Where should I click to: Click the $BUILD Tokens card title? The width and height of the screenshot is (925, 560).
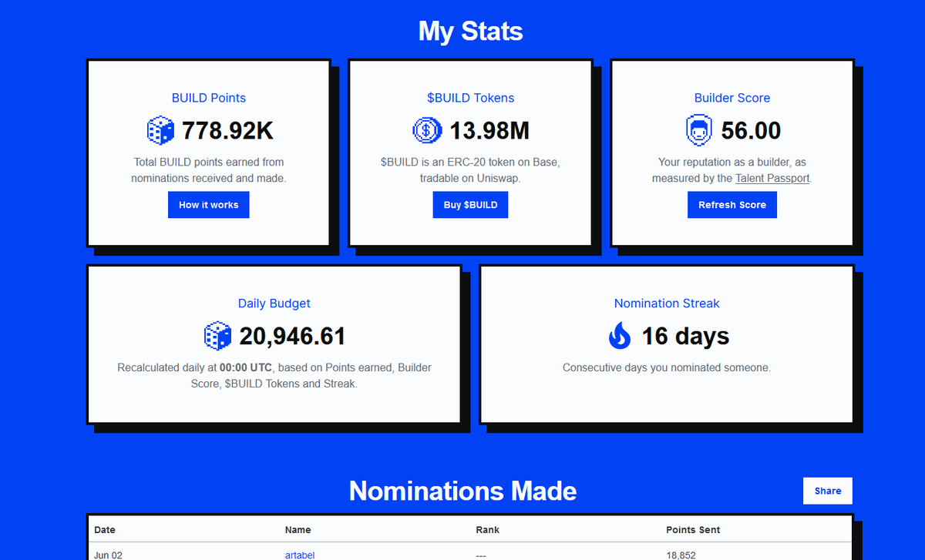[x=470, y=98]
